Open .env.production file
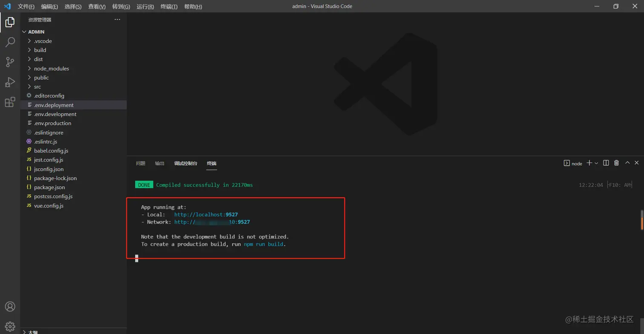 (73, 123)
